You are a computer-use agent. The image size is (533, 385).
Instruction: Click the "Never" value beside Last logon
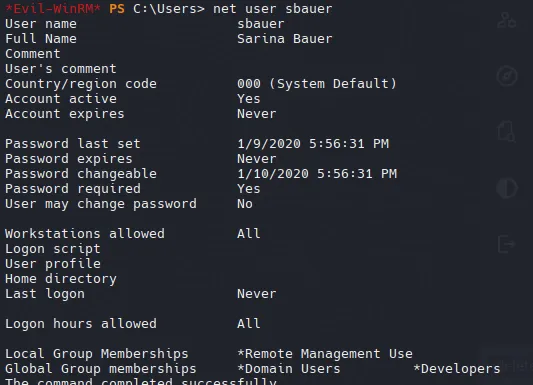pos(257,294)
